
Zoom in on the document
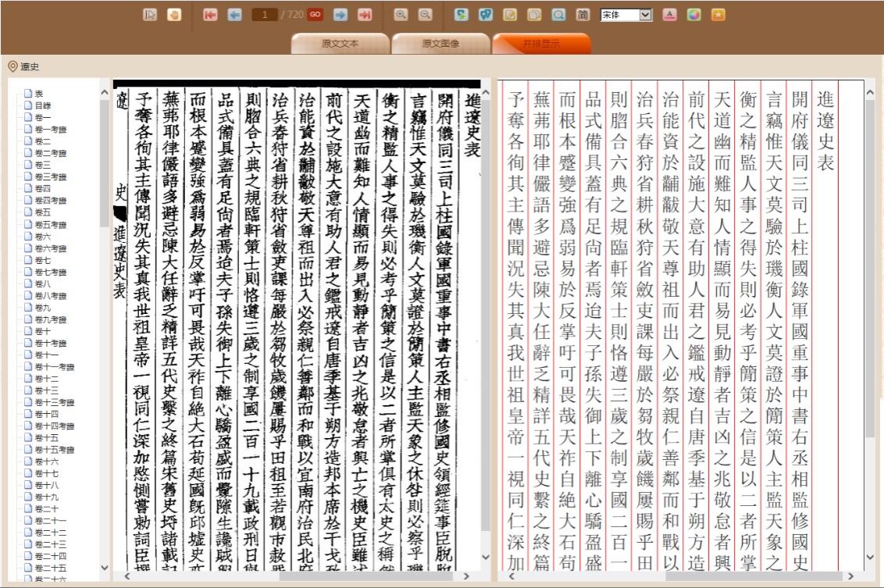401,15
